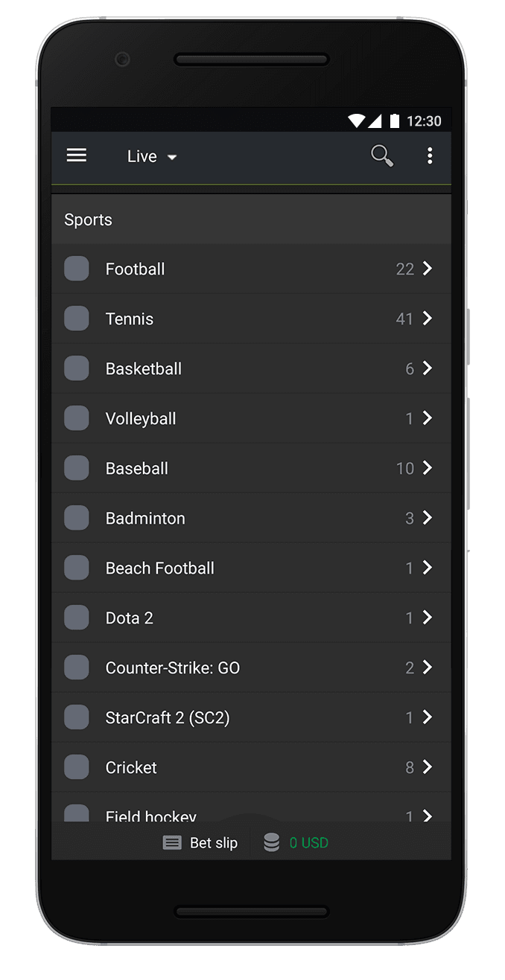Open the three-dot overflow menu
505x980 pixels.
pyautogui.click(x=430, y=156)
